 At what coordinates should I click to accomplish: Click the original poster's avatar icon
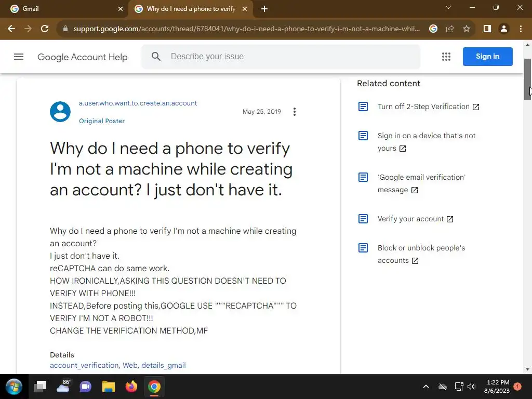[x=60, y=112]
